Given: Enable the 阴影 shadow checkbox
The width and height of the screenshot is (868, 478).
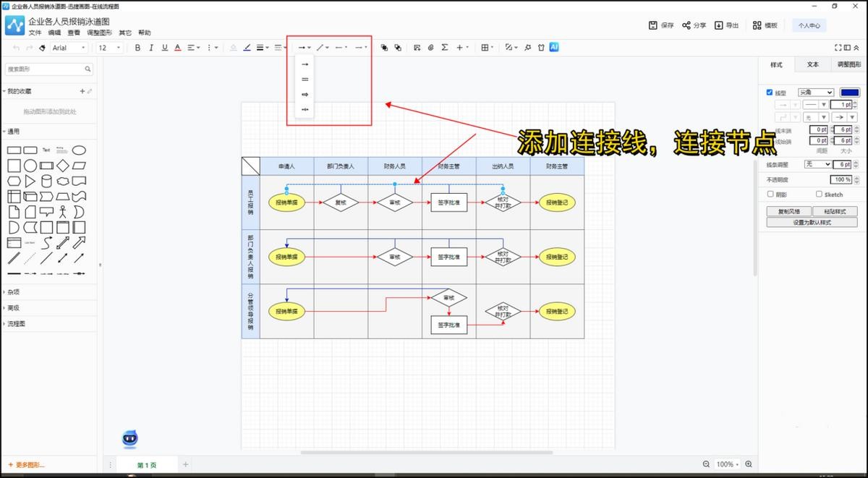Looking at the screenshot, I should pyautogui.click(x=770, y=194).
